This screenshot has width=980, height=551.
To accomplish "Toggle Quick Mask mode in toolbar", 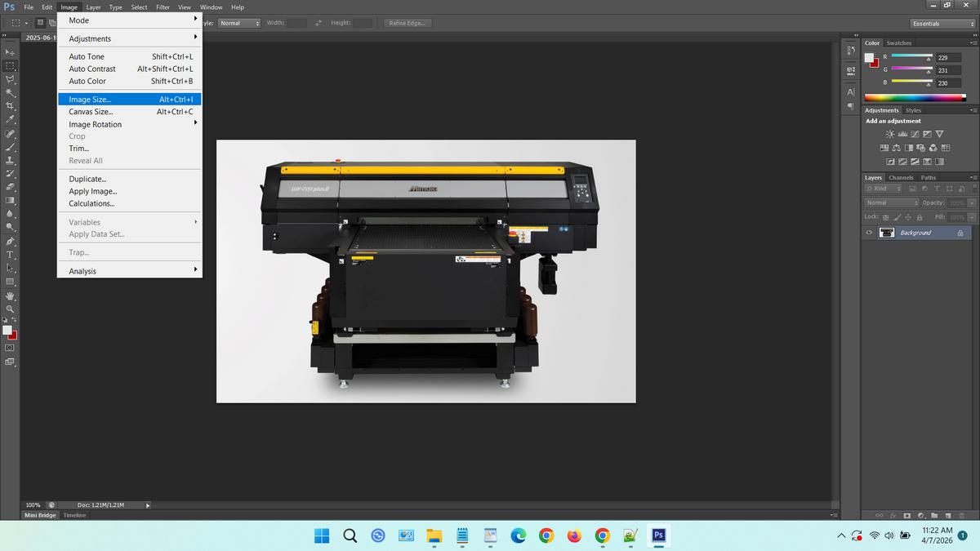I will (10, 348).
